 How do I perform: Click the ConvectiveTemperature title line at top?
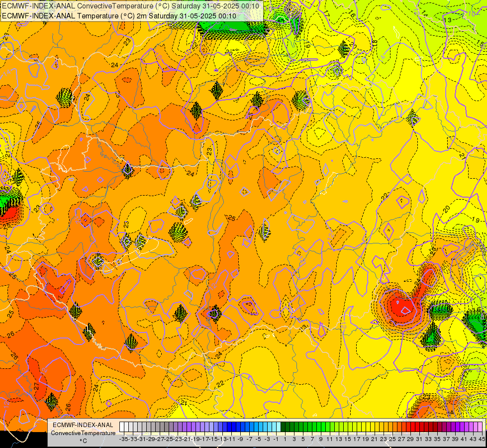point(130,6)
